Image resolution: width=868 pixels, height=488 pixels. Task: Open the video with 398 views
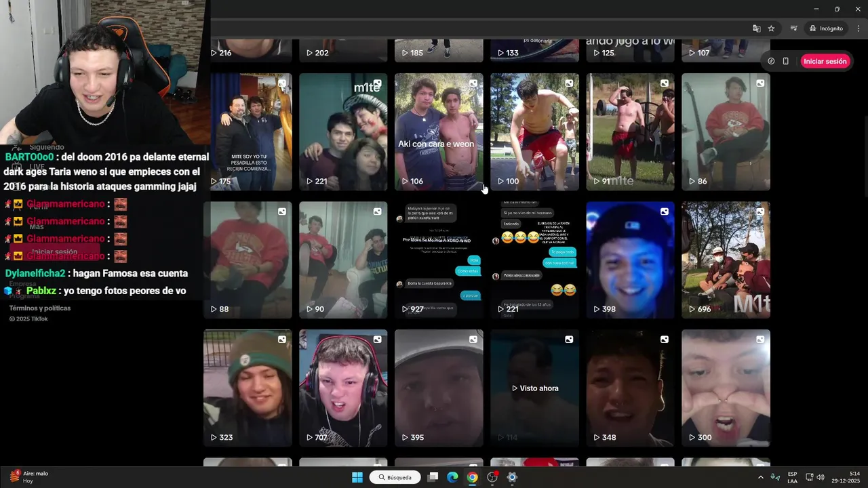630,260
